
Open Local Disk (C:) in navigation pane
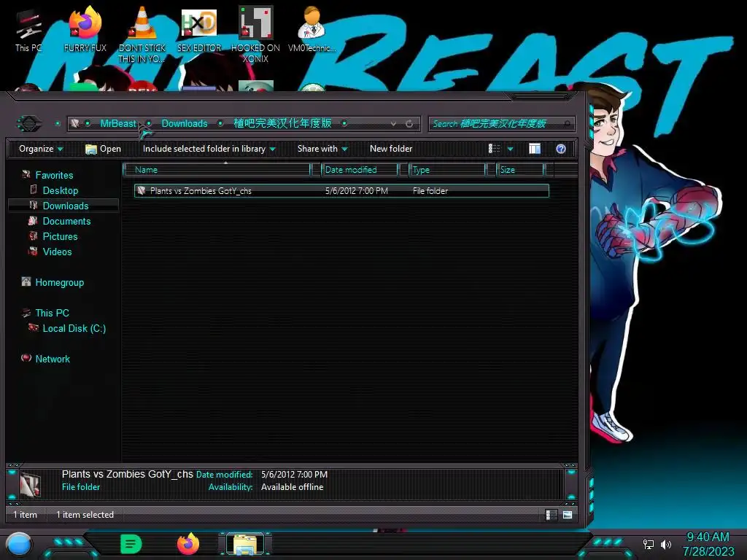pyautogui.click(x=74, y=328)
